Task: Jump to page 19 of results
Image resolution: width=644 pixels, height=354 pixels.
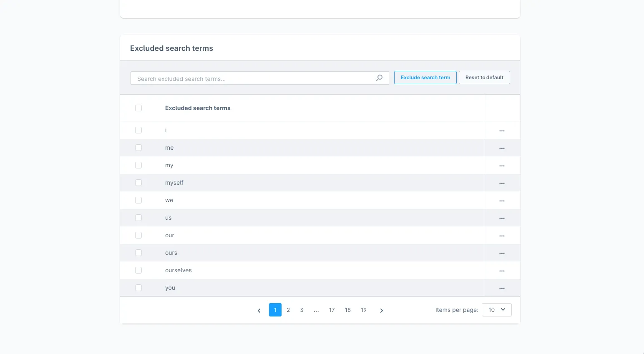Action: [364, 310]
